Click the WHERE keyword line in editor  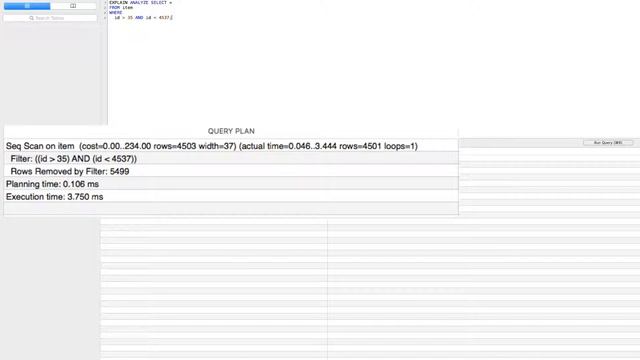(x=116, y=12)
